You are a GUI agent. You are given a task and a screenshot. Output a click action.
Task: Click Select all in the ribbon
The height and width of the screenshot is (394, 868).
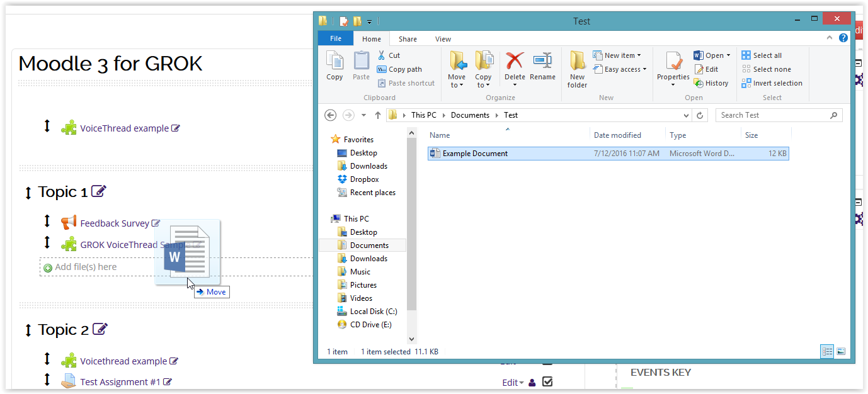pyautogui.click(x=762, y=55)
